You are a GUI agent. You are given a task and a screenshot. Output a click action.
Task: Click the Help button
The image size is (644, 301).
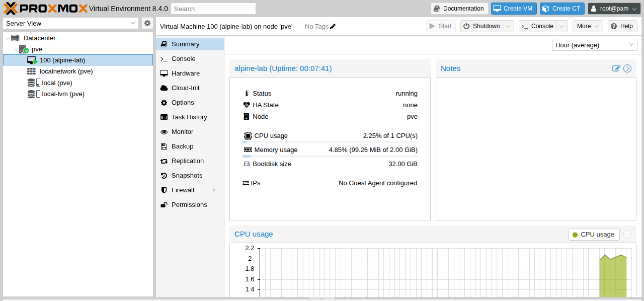tap(622, 26)
